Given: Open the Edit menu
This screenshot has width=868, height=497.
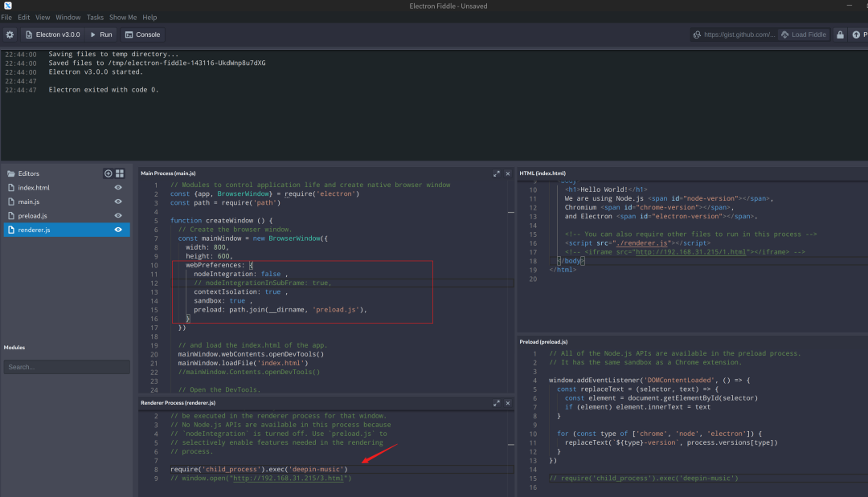Looking at the screenshot, I should (24, 17).
